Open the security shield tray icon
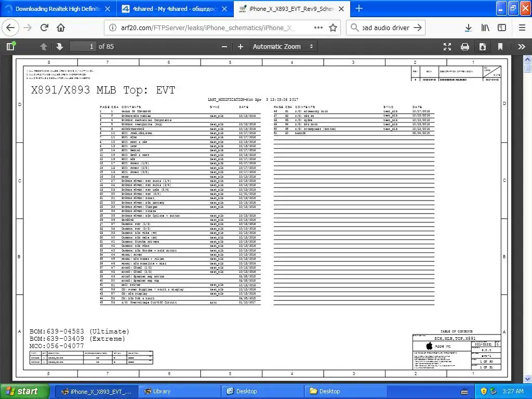 pyautogui.click(x=484, y=391)
